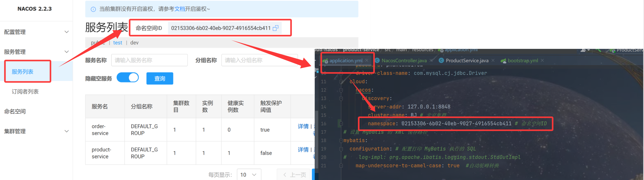Open 命名空间 in the sidebar

[x=15, y=111]
